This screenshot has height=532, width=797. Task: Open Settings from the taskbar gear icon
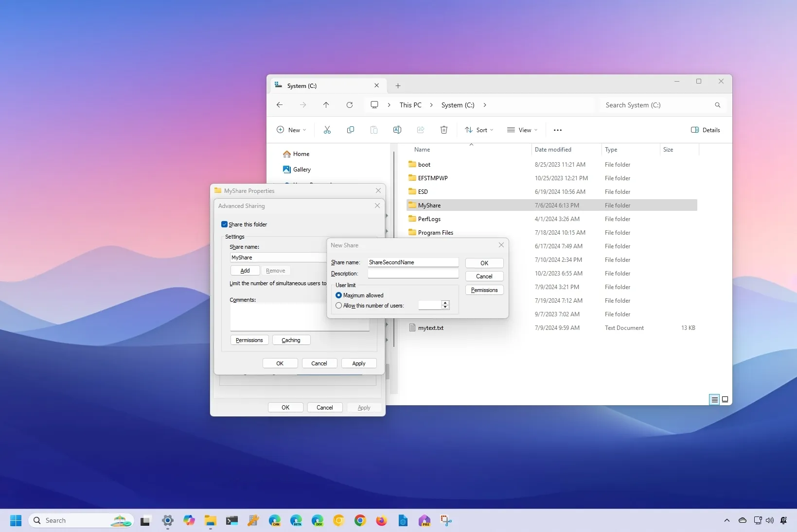click(168, 521)
